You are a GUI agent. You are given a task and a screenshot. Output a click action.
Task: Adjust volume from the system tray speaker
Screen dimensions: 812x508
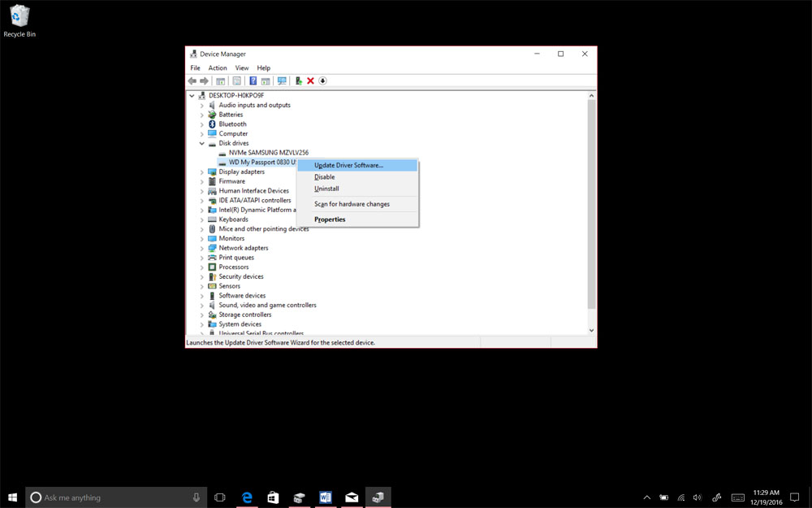tap(698, 497)
